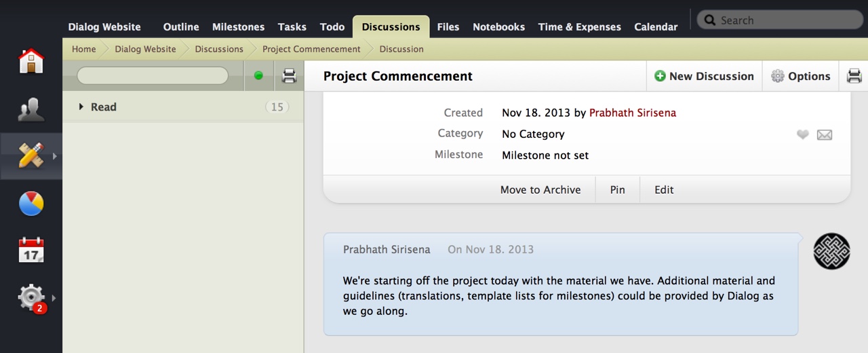Toggle email subscription envelope icon

[x=825, y=134]
